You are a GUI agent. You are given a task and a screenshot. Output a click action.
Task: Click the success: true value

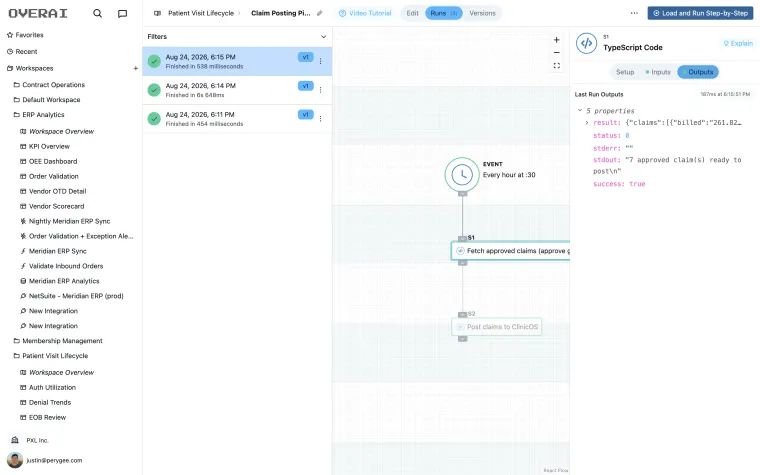tap(637, 184)
